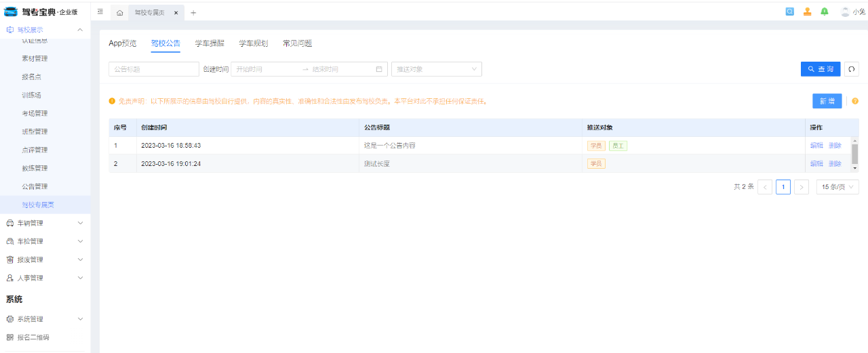The width and height of the screenshot is (868, 353).
Task: Collapse the 驾校展示 menu chevron
Action: pyautogui.click(x=80, y=30)
